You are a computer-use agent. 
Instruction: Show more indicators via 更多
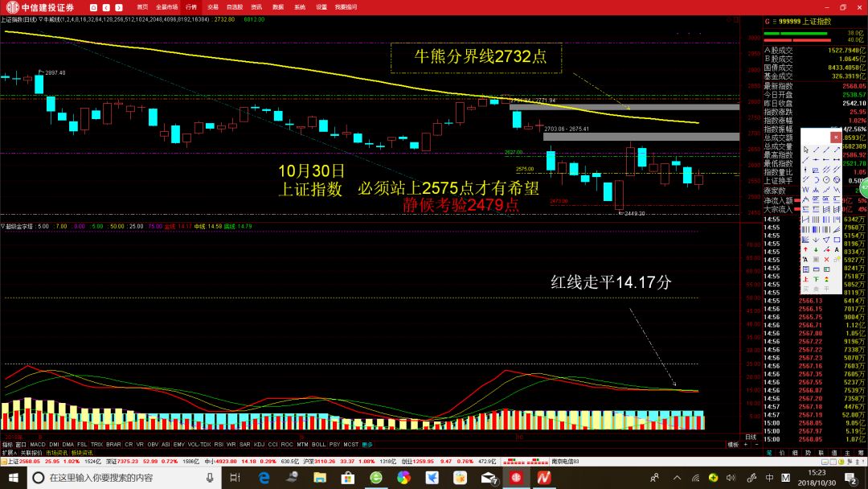(x=367, y=445)
